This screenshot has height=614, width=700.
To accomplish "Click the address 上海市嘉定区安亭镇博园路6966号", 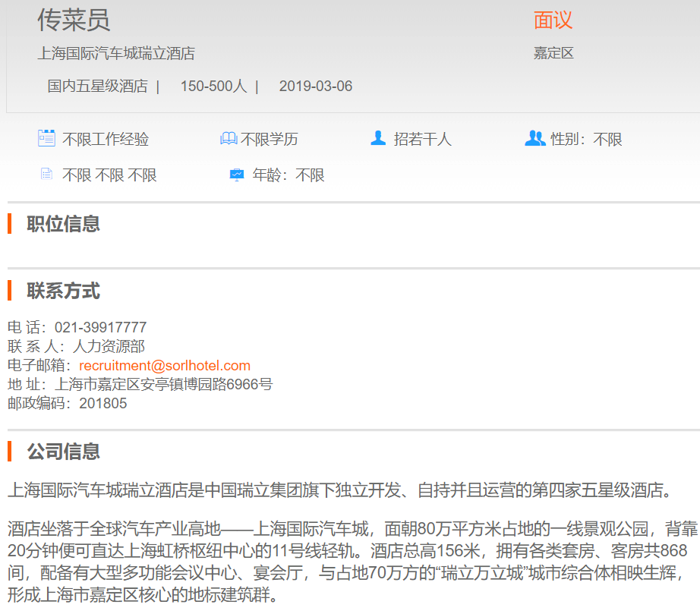I will coord(163,384).
